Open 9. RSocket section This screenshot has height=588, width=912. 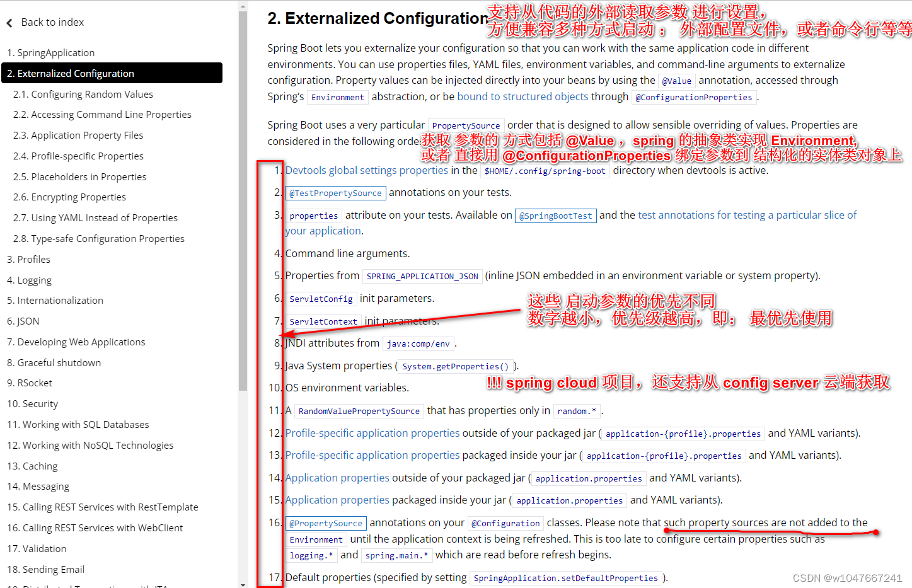coord(30,383)
